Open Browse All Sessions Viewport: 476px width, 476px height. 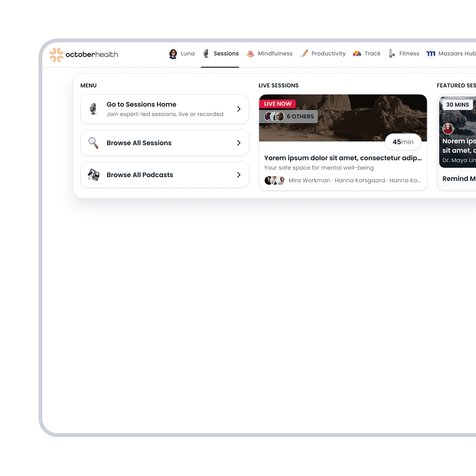click(x=164, y=143)
